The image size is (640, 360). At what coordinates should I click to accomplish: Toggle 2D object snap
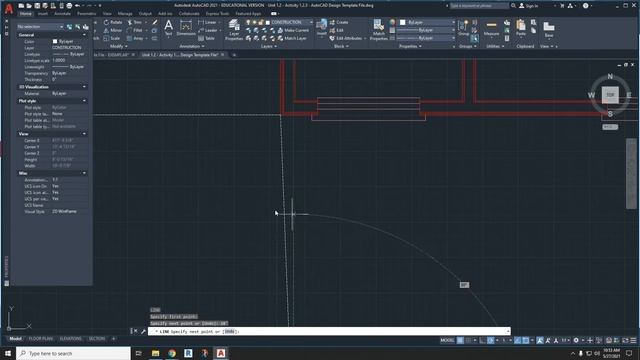point(526,340)
